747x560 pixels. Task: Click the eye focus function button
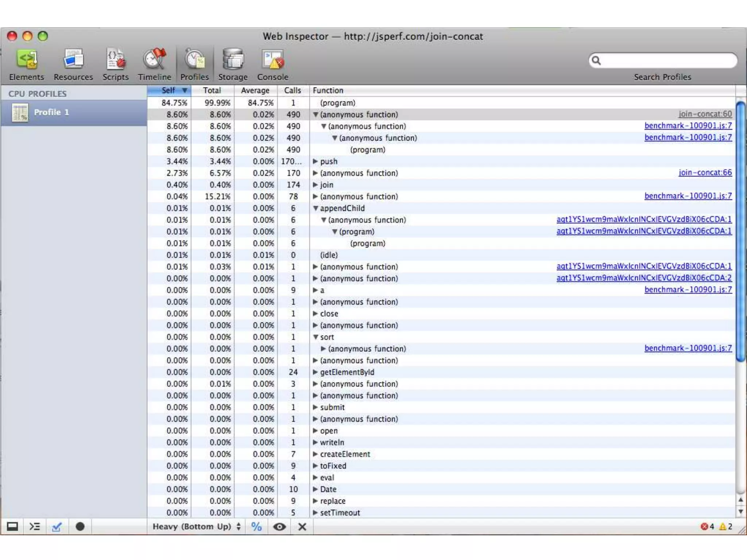(x=279, y=526)
